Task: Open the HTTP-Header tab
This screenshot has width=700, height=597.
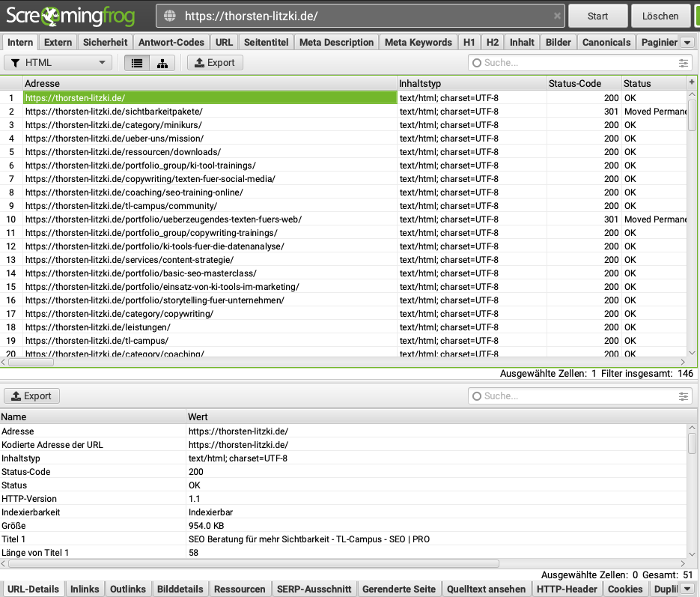Action: (x=567, y=589)
